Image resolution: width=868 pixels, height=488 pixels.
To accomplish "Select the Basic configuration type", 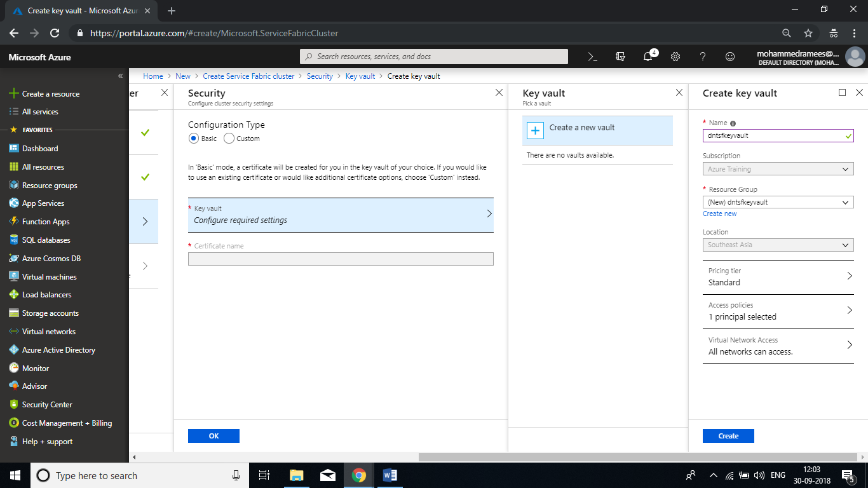I will tap(194, 138).
